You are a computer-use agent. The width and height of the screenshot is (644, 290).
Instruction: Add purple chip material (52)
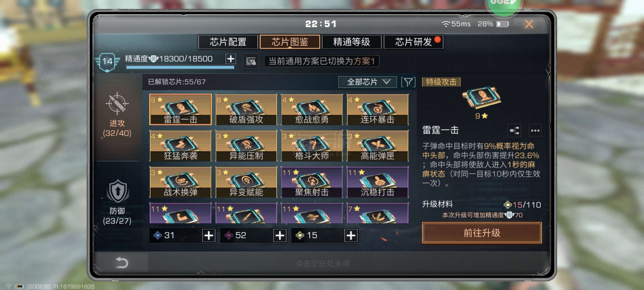point(280,235)
